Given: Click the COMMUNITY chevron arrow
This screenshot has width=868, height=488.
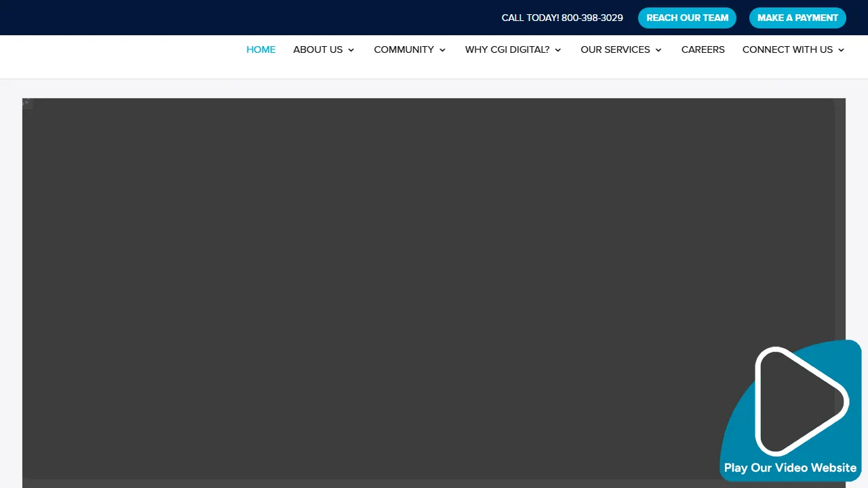Looking at the screenshot, I should pos(442,50).
